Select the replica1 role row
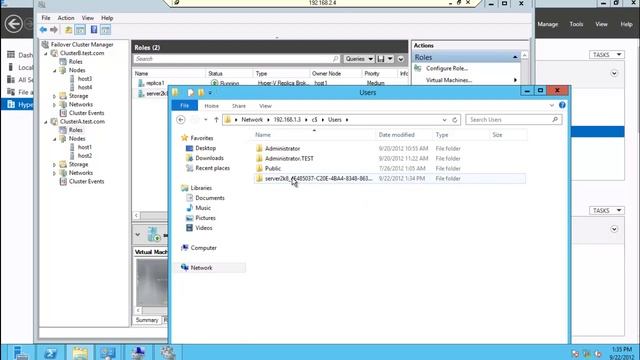Image resolution: width=640 pixels, height=360 pixels. (x=269, y=83)
